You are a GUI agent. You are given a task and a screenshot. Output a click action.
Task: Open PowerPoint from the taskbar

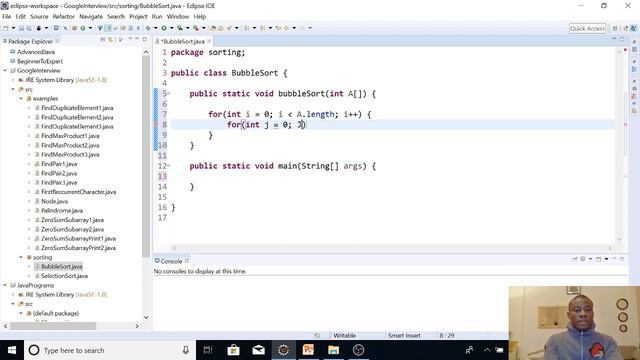click(308, 350)
